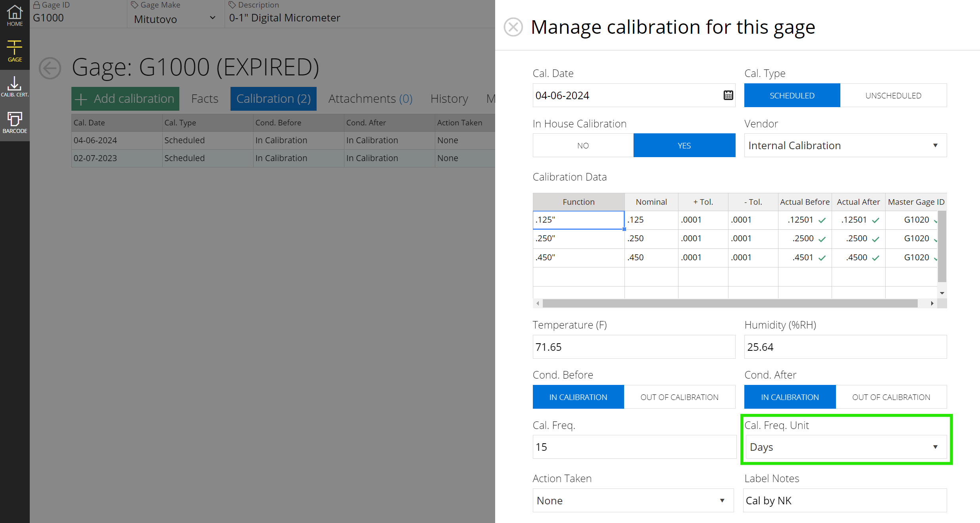Click the Function column header

[578, 202]
